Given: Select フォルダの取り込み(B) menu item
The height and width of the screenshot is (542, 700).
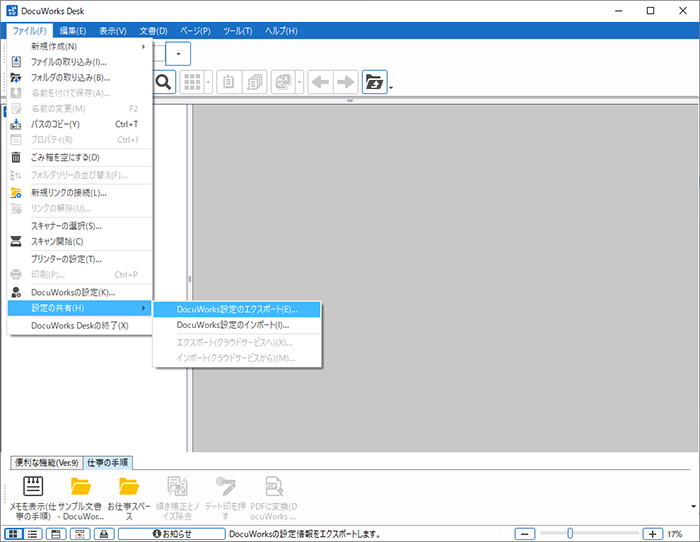Looking at the screenshot, I should pos(80,78).
